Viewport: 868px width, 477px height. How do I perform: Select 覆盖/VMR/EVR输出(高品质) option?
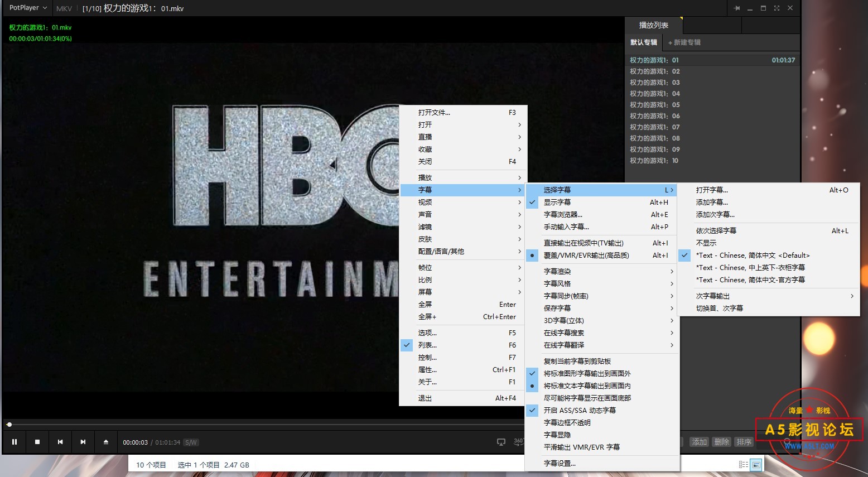[x=602, y=255]
